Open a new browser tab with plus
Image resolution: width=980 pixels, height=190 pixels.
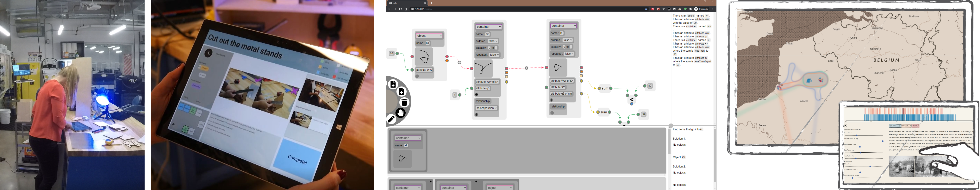click(x=431, y=3)
